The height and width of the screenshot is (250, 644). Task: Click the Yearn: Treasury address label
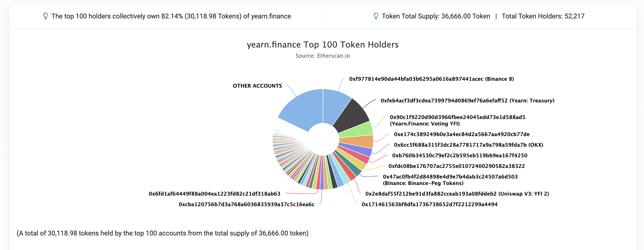[467, 101]
